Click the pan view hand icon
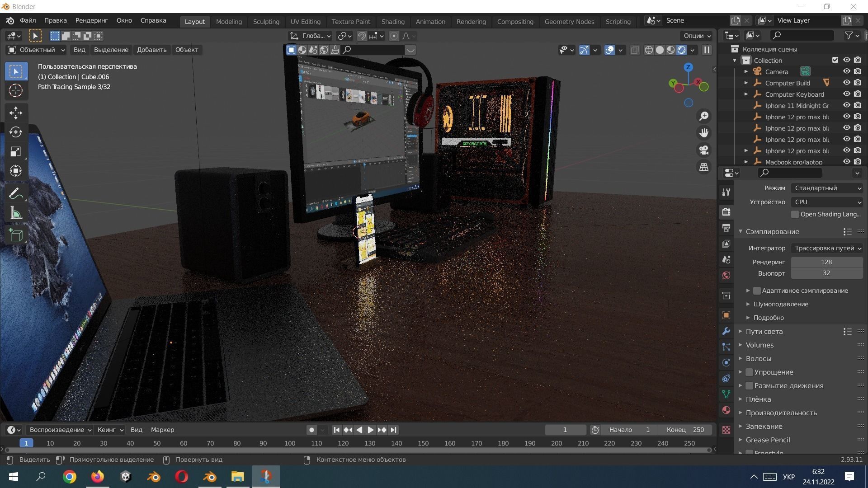Image resolution: width=868 pixels, height=488 pixels. [704, 133]
